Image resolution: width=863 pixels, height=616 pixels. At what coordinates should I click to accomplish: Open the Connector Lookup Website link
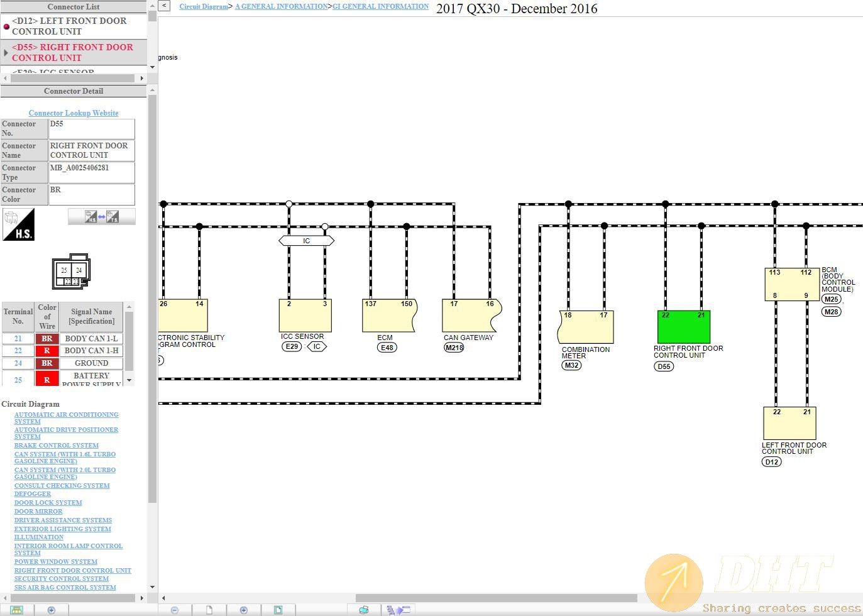point(74,113)
